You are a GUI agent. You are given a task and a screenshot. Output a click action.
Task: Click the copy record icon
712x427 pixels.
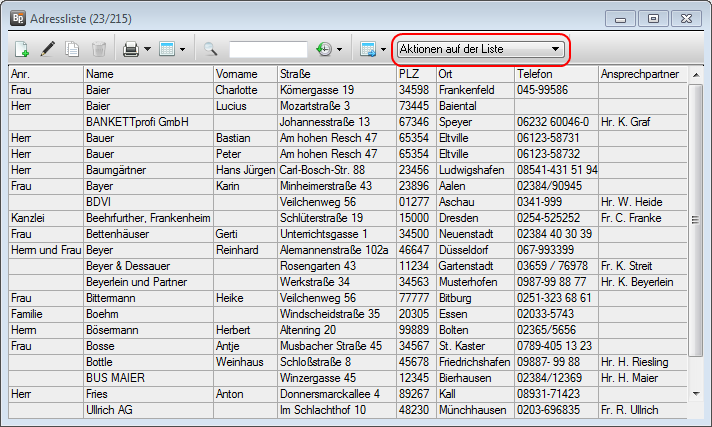[x=72, y=48]
